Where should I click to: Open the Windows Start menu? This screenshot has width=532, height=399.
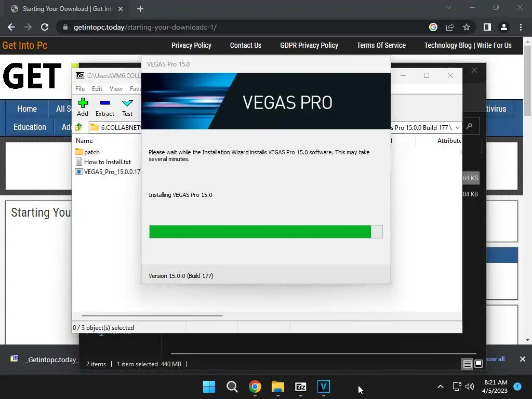[209, 387]
